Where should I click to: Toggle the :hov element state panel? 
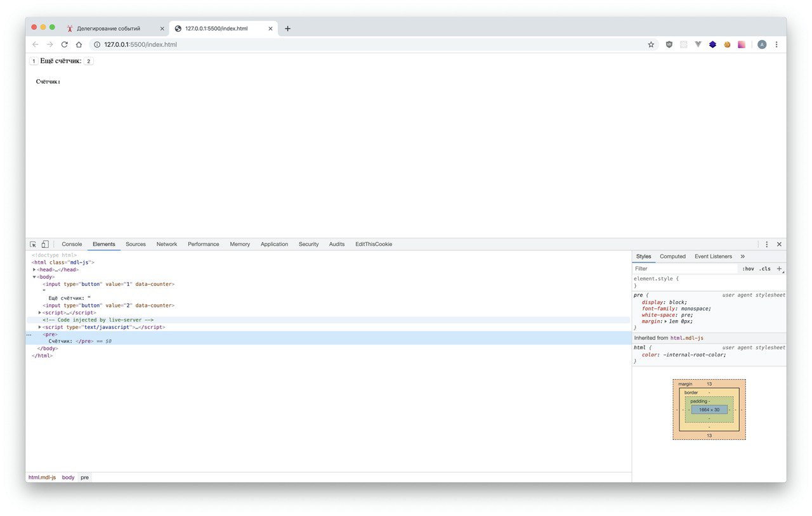click(x=749, y=269)
